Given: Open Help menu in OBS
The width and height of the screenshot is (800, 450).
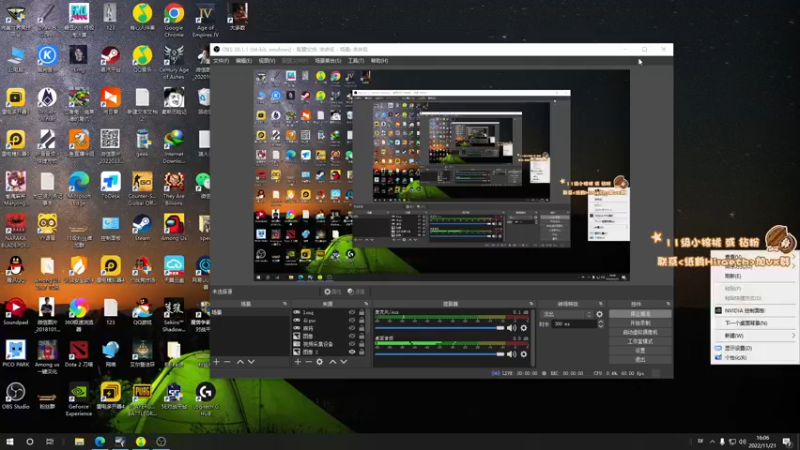Looking at the screenshot, I should pyautogui.click(x=379, y=61).
